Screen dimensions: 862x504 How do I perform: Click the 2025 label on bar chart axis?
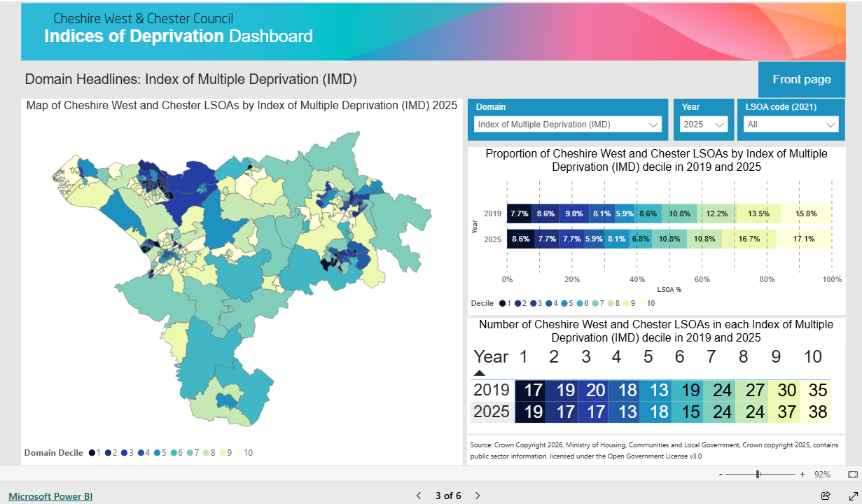point(492,239)
